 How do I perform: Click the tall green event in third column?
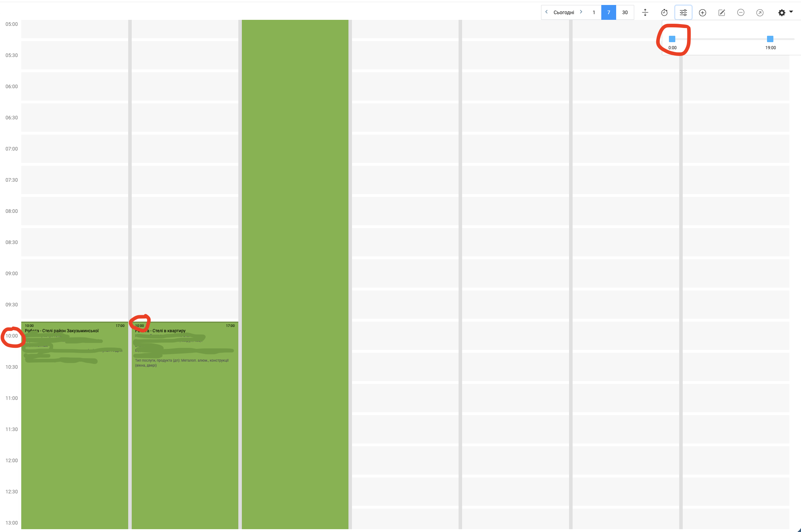pos(295,248)
